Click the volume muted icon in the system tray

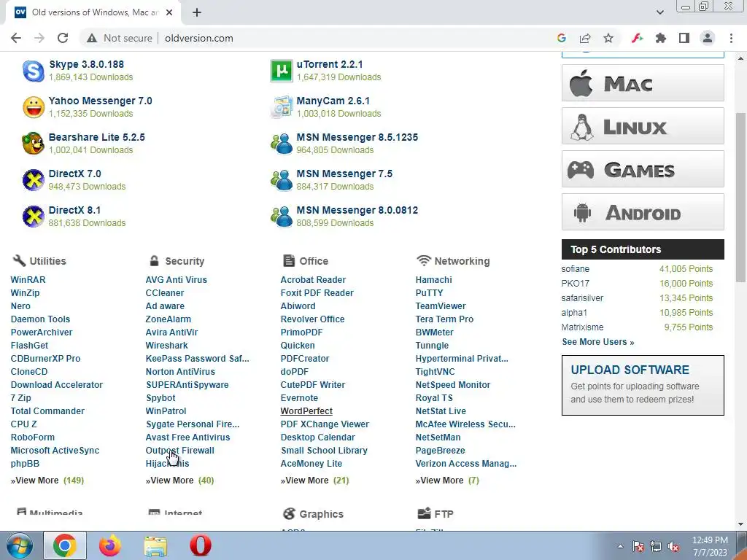pyautogui.click(x=673, y=547)
